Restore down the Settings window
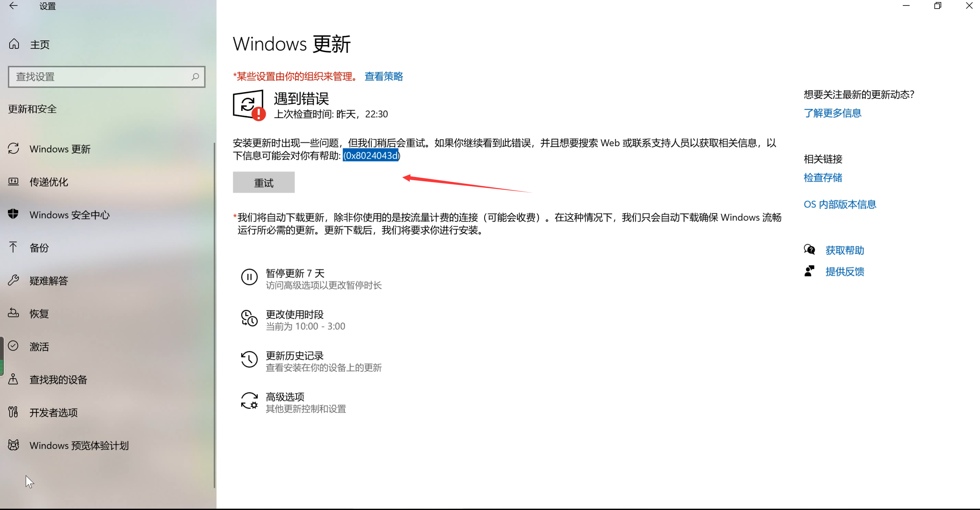 coord(937,6)
